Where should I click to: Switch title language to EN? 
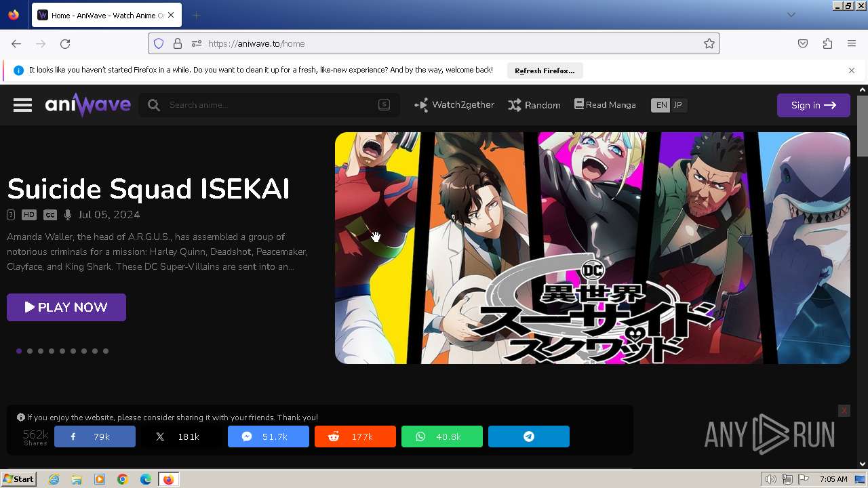(x=660, y=105)
